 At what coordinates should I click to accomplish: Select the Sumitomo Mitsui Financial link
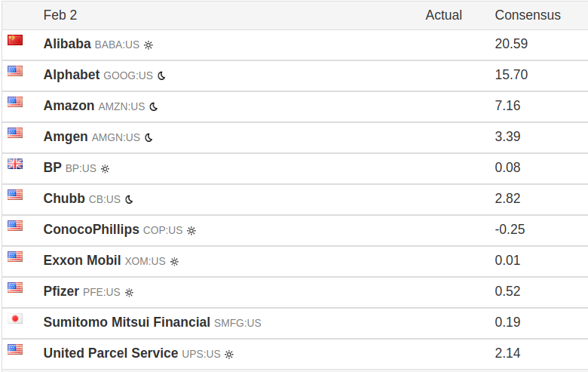click(x=127, y=322)
